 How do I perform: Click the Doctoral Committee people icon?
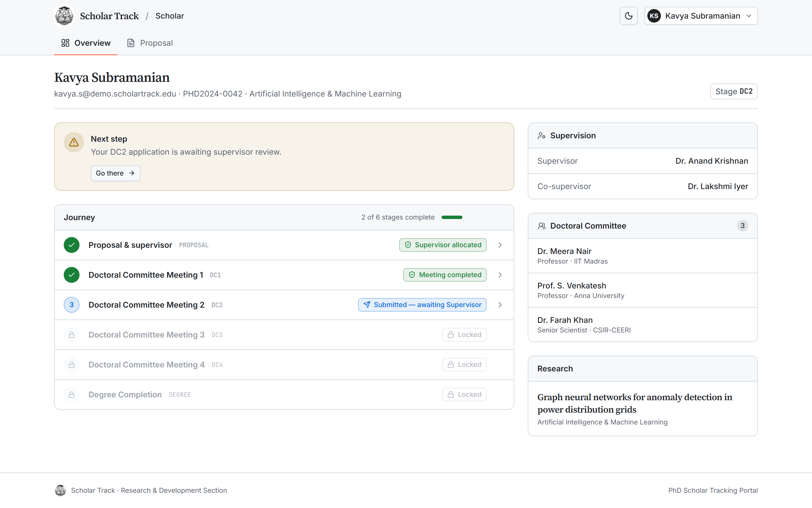(541, 226)
